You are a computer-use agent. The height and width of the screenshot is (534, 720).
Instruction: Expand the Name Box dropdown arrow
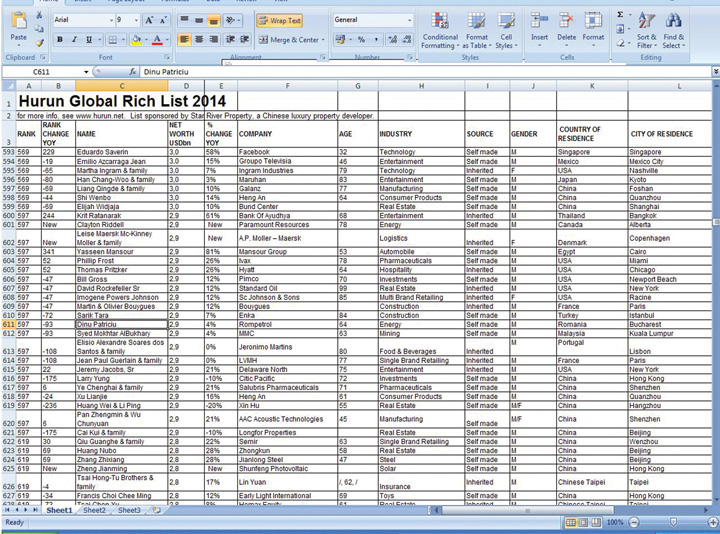[x=86, y=72]
